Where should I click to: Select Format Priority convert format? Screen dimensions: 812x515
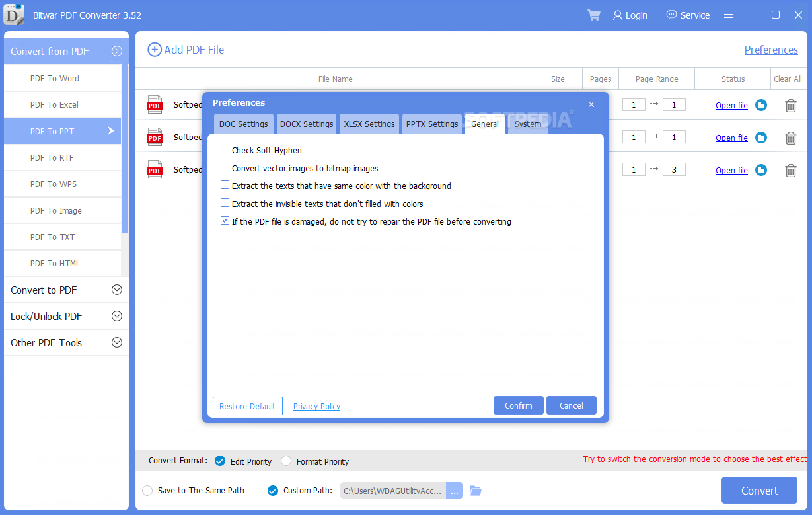click(x=286, y=461)
